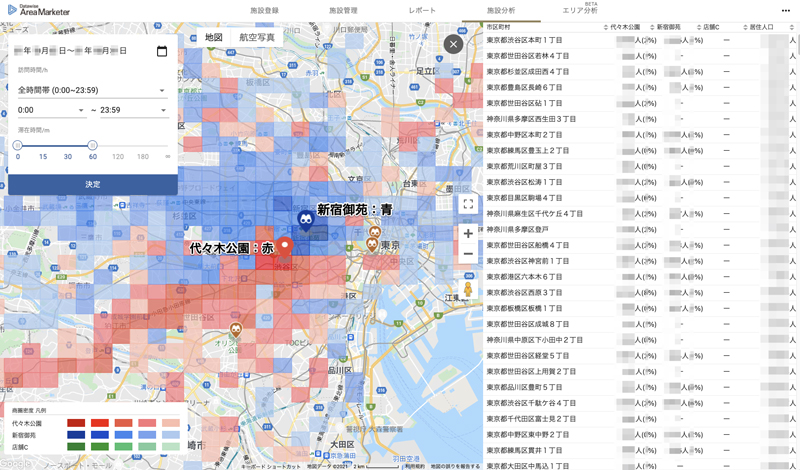Click the 決定 button
800x470 pixels.
pyautogui.click(x=93, y=185)
